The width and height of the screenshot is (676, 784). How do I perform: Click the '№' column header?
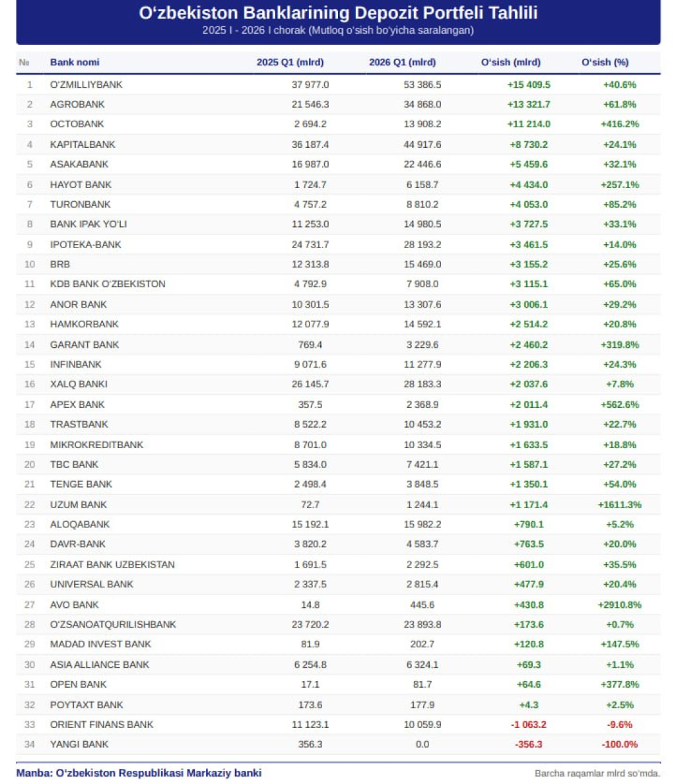coord(24,63)
